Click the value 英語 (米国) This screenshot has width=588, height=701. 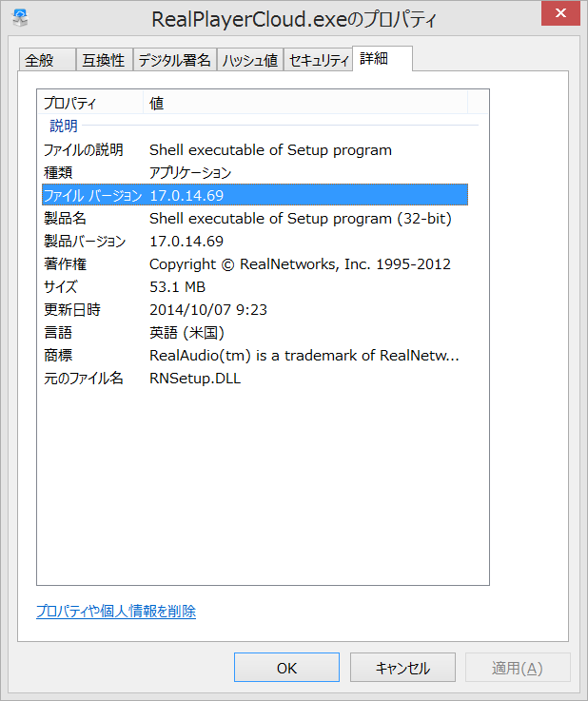tap(186, 333)
